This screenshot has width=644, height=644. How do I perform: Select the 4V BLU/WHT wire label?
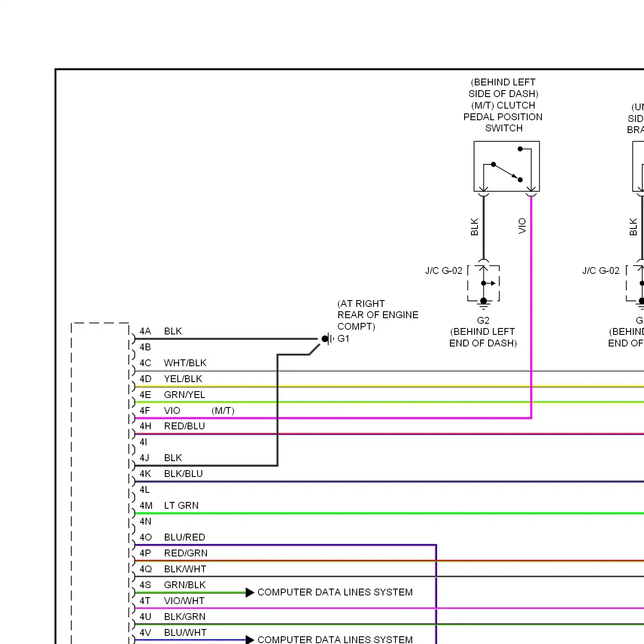[173, 632]
